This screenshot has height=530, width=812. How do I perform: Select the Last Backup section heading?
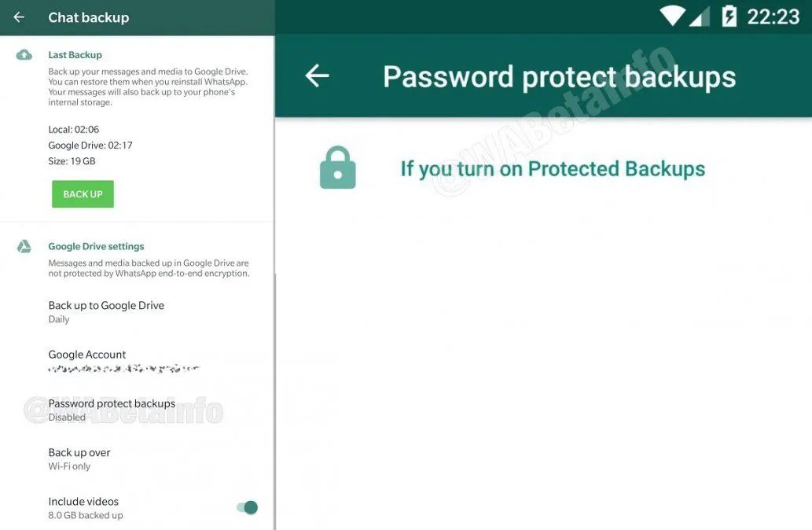(75, 54)
